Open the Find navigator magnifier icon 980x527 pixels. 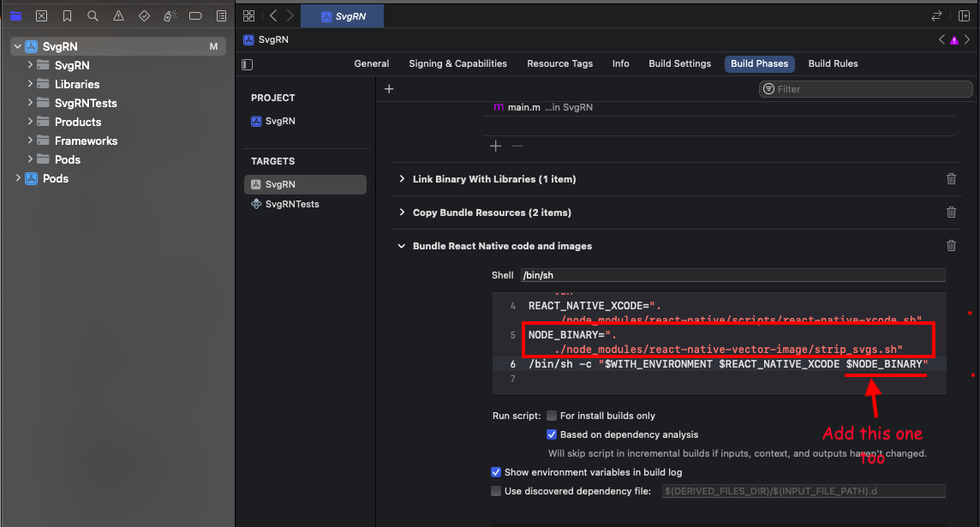(x=93, y=15)
